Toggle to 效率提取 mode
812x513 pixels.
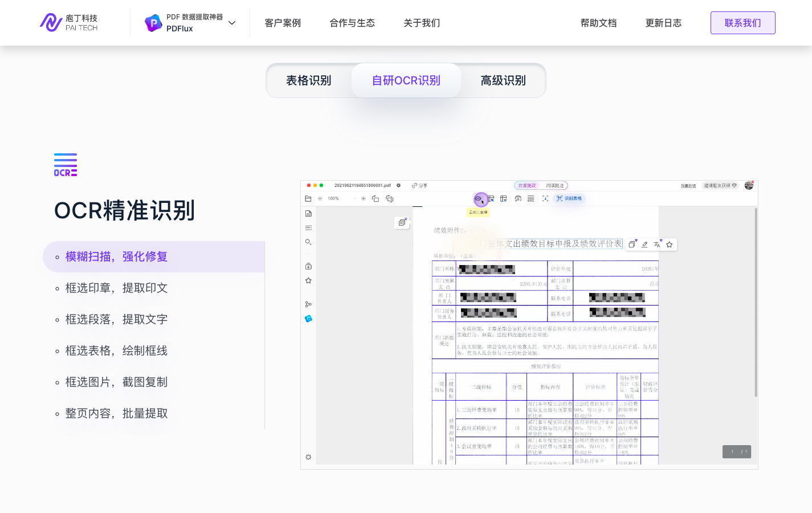[x=527, y=186]
